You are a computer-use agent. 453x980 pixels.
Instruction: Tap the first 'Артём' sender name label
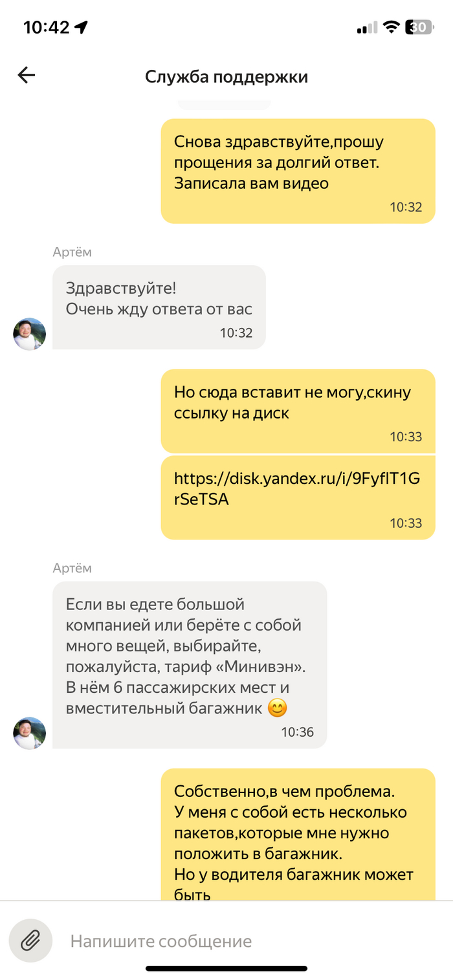pyautogui.click(x=72, y=252)
